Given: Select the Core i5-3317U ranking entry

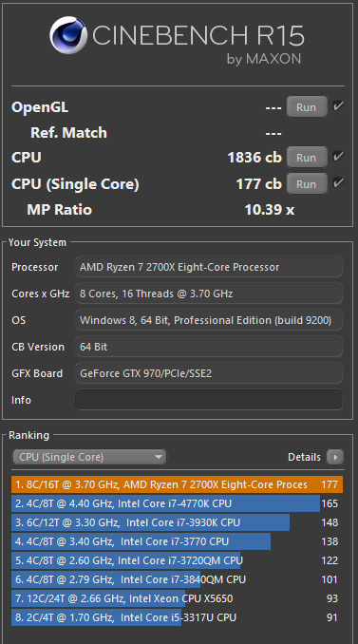Looking at the screenshot, I should click(177, 617).
